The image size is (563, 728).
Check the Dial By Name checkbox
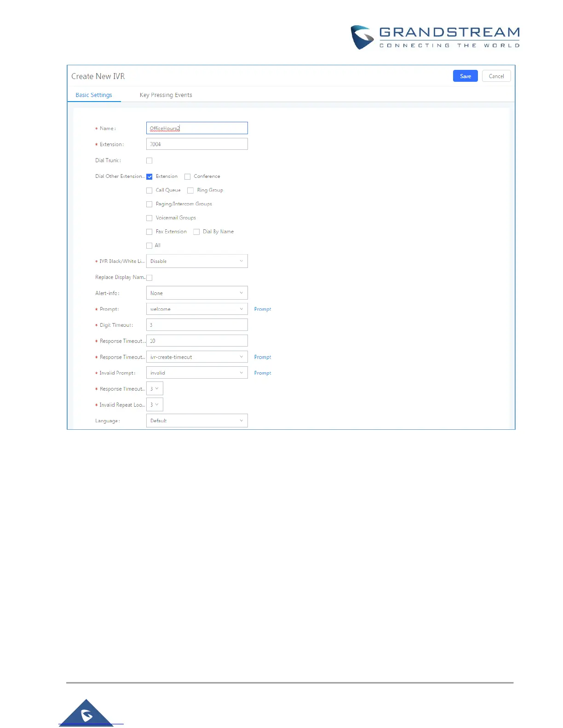coord(196,232)
